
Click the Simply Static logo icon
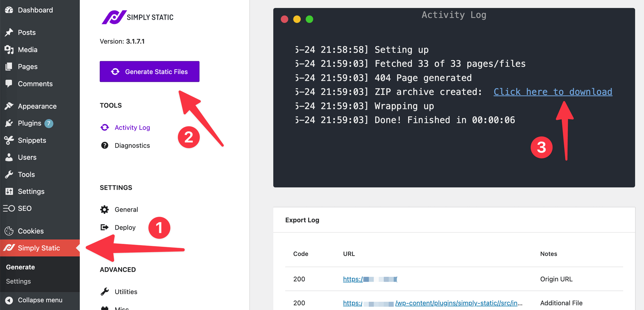pos(114,17)
